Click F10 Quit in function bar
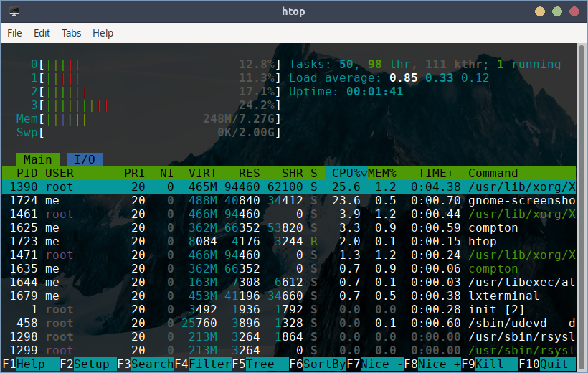 pos(547,364)
